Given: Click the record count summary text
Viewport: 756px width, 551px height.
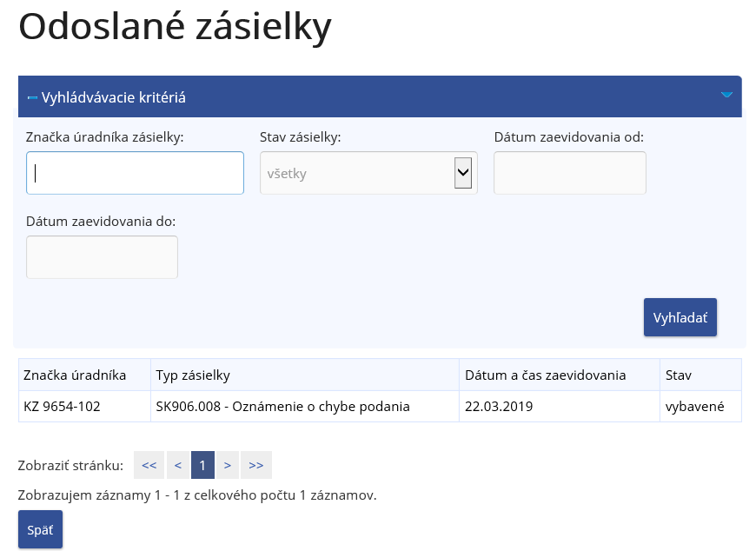Looking at the screenshot, I should pyautogui.click(x=197, y=495).
